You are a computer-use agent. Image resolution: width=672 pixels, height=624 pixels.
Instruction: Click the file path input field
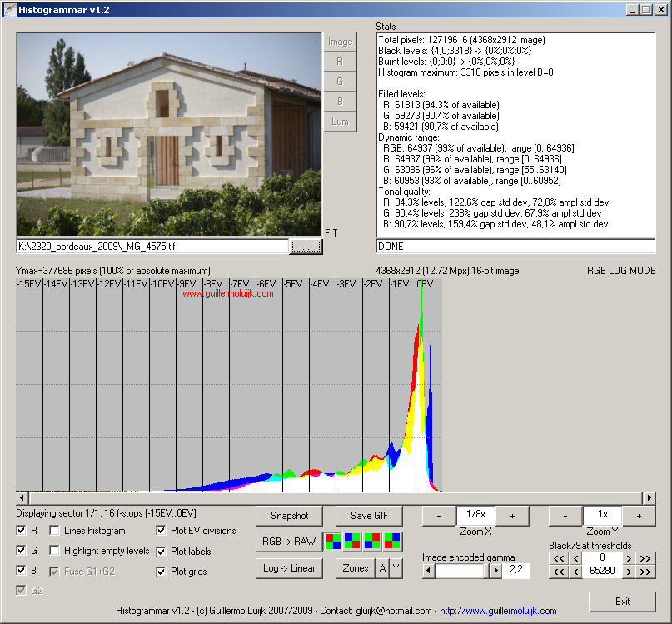(x=152, y=247)
